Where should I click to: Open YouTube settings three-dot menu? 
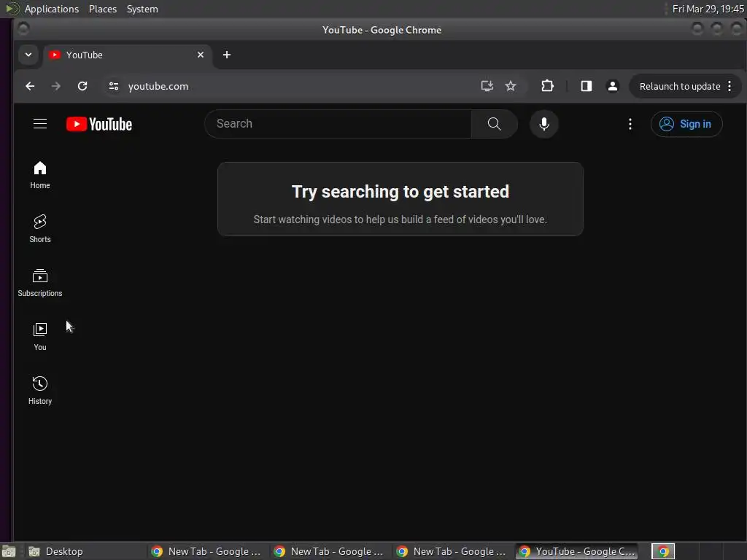pyautogui.click(x=630, y=124)
